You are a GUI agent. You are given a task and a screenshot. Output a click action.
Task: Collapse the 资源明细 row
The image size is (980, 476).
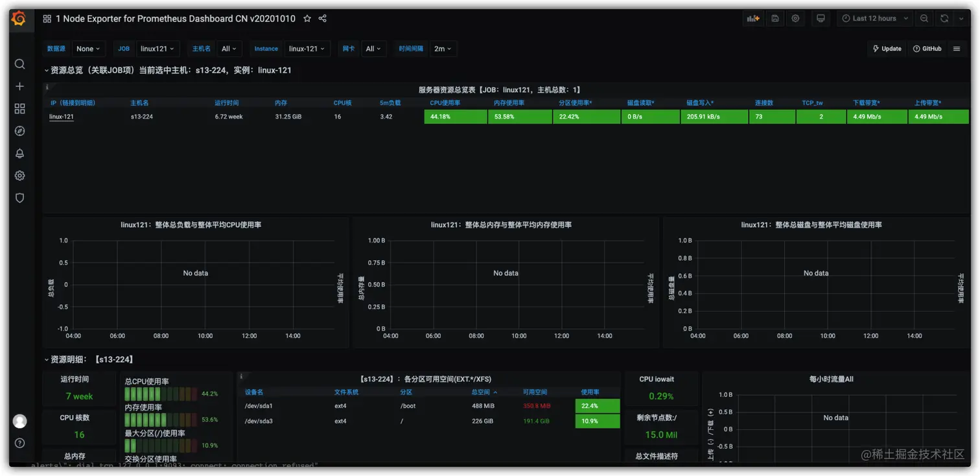tap(89, 359)
